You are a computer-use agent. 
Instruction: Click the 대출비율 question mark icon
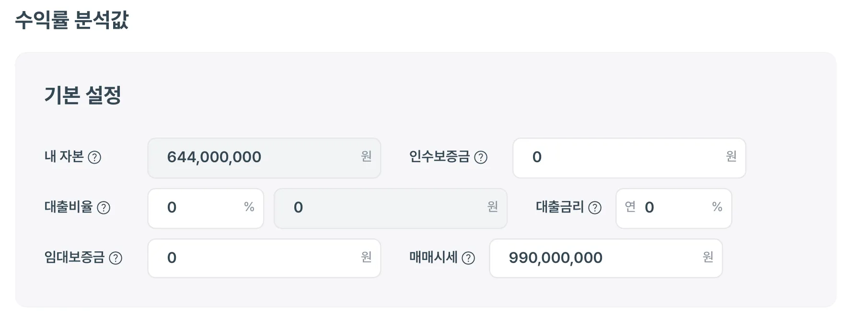coord(104,208)
